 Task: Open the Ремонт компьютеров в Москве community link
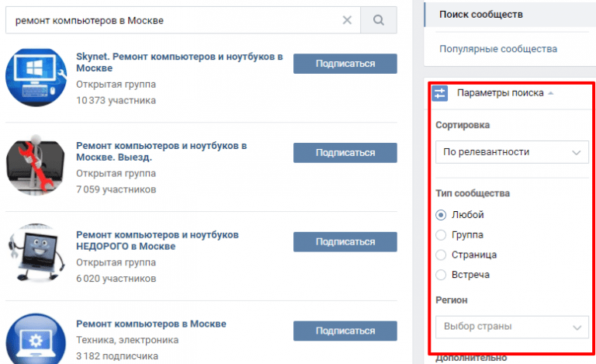(151, 324)
